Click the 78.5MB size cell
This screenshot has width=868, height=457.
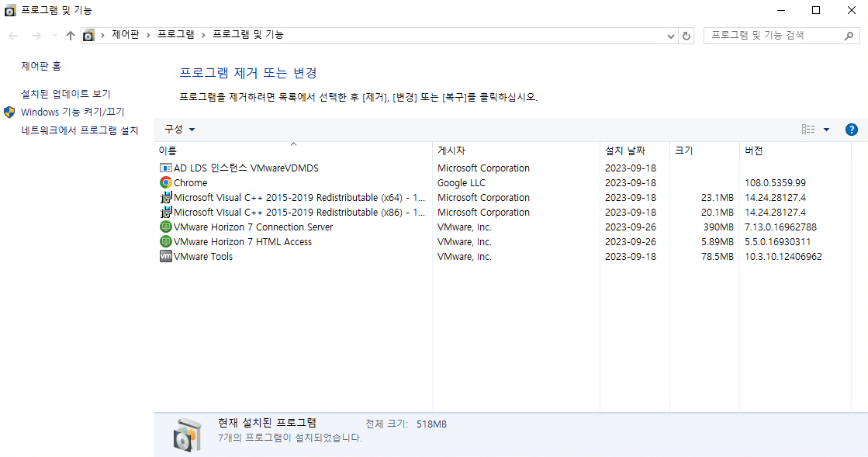point(718,257)
